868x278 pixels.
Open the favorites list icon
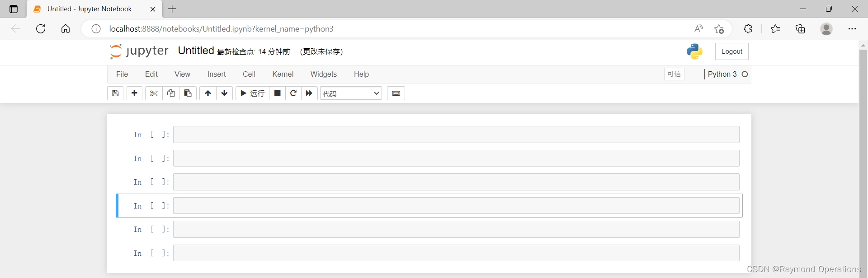tap(775, 29)
